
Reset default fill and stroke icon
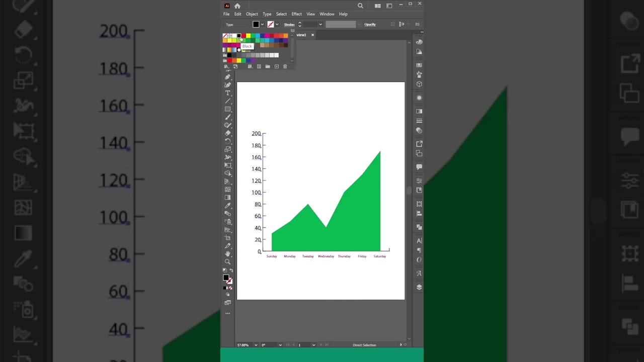(224, 270)
